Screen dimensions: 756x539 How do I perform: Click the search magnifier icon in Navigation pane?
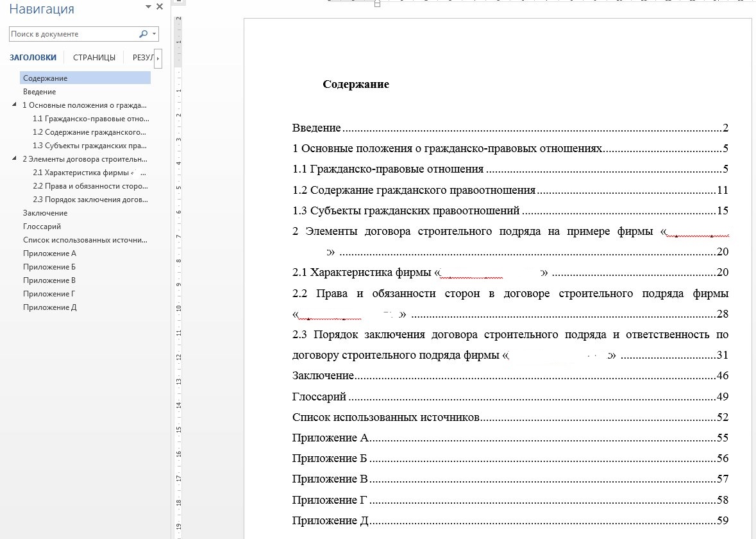tap(143, 34)
